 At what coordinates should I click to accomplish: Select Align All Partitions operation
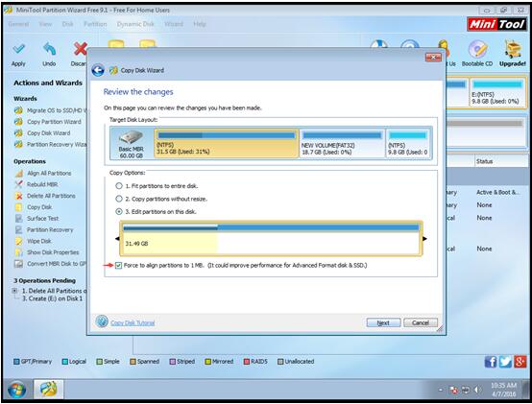tap(43, 173)
